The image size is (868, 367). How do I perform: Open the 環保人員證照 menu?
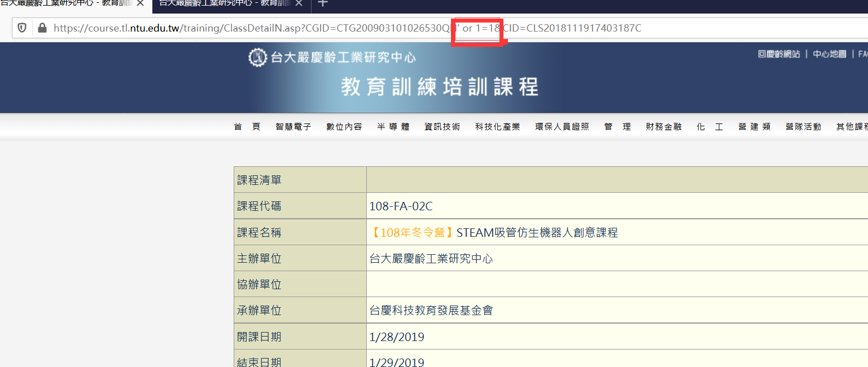pyautogui.click(x=562, y=127)
